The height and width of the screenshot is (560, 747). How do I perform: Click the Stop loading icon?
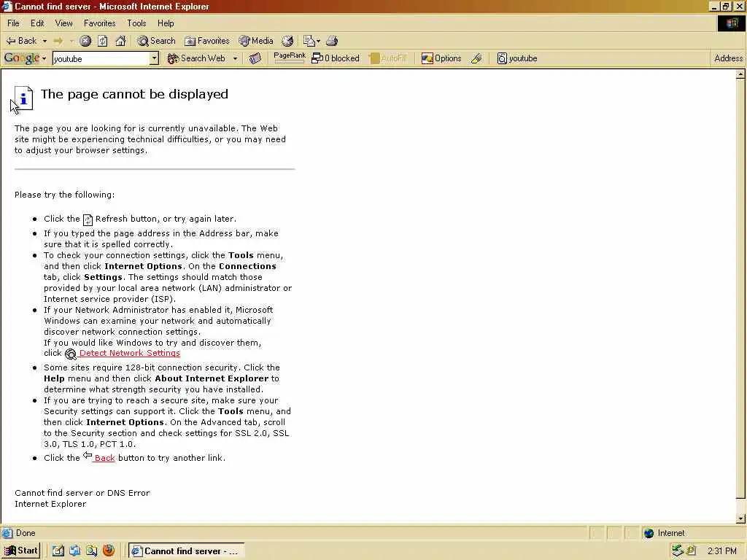(x=85, y=41)
